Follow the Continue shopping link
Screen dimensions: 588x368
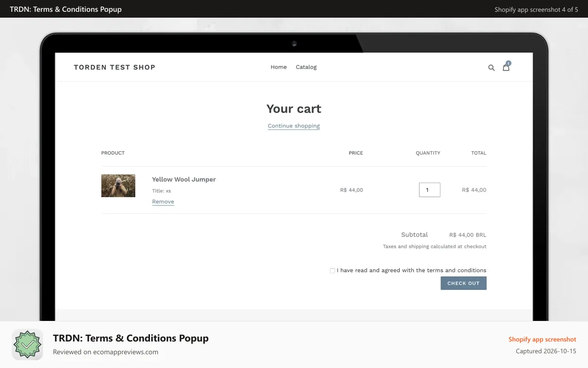(294, 126)
